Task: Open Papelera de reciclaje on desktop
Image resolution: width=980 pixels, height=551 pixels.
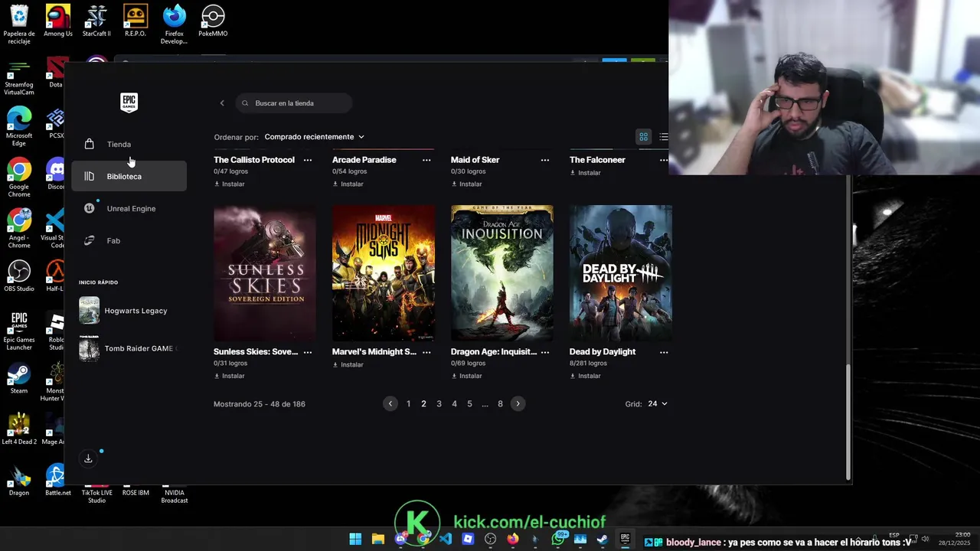Action: click(19, 24)
